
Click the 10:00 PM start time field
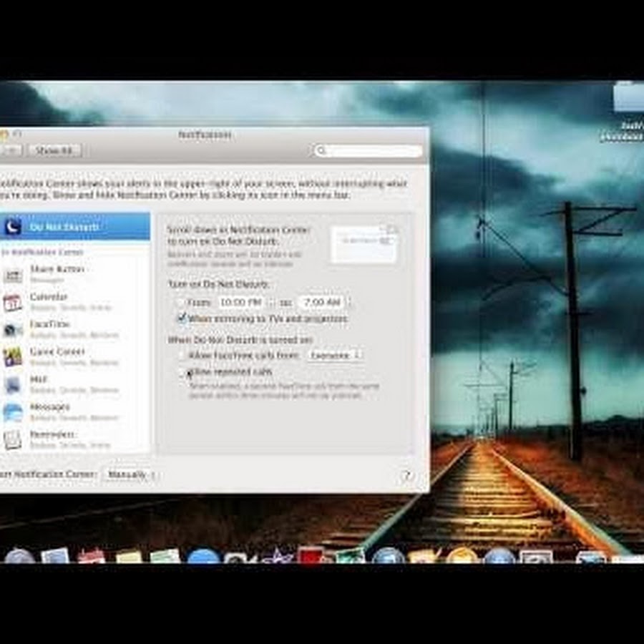click(240, 303)
